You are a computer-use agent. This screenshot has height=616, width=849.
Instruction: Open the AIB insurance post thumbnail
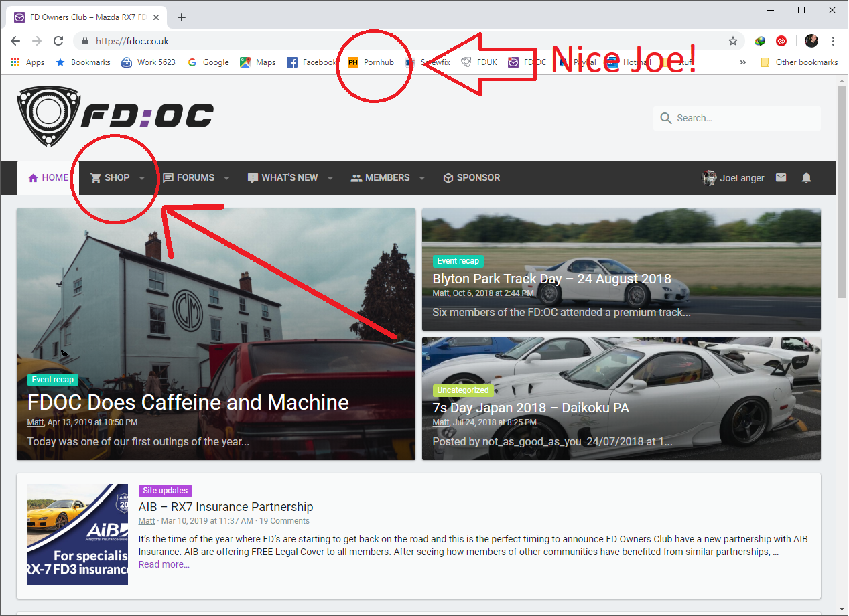click(x=78, y=534)
